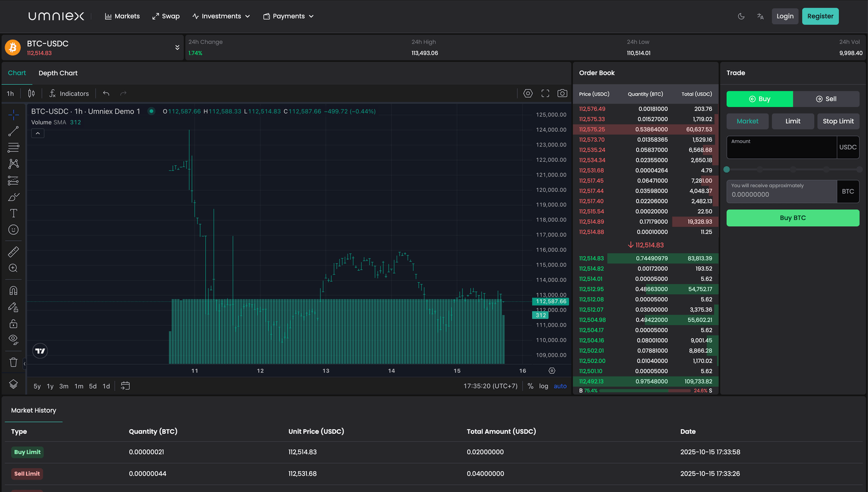Select the Trend Line drawing tool
This screenshot has height=492, width=868.
pos(13,131)
